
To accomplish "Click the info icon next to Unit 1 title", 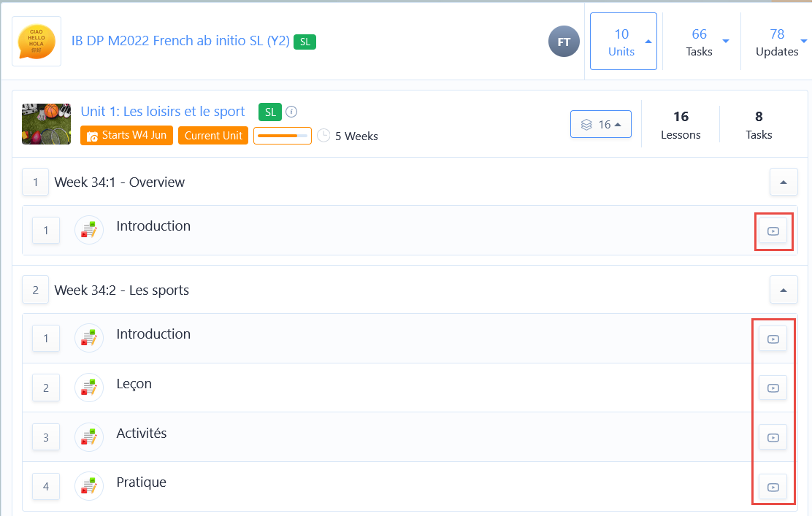I will [291, 112].
